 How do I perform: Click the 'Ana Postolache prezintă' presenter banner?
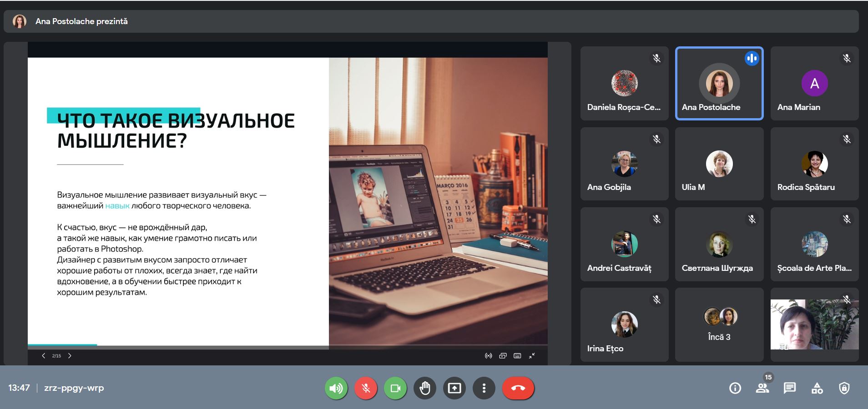[x=82, y=21]
